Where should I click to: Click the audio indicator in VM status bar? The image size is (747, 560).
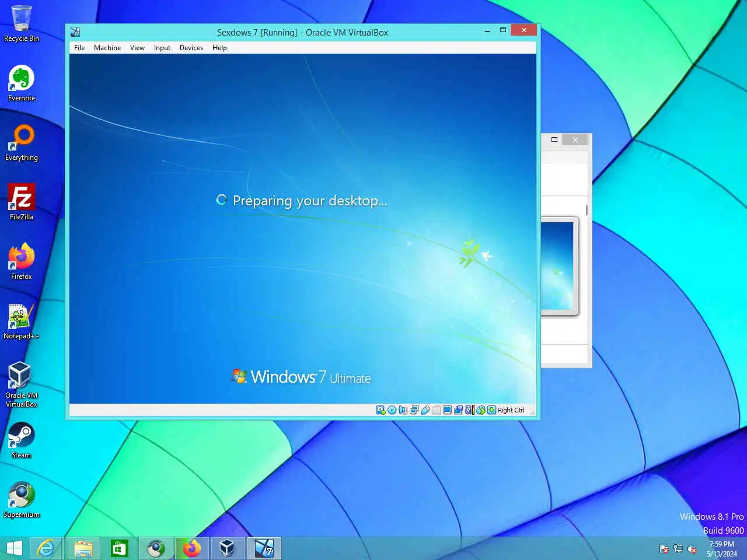403,410
